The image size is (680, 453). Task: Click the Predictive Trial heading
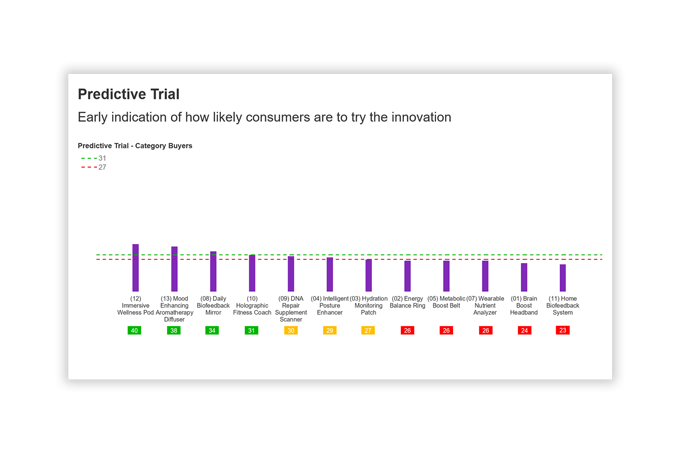point(129,95)
